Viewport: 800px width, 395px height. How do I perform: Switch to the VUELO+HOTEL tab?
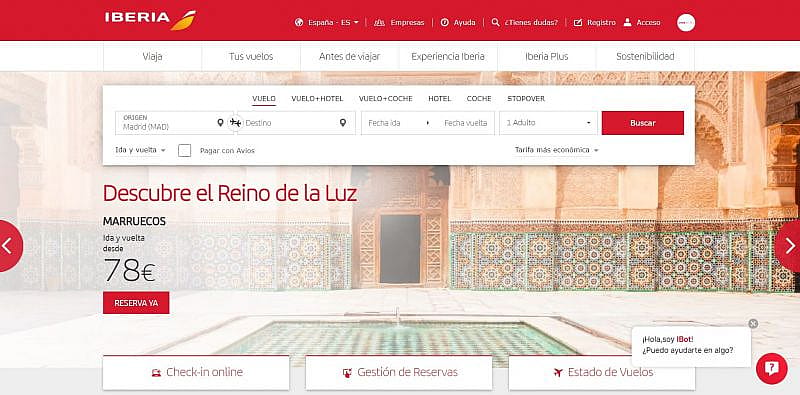[x=317, y=99]
